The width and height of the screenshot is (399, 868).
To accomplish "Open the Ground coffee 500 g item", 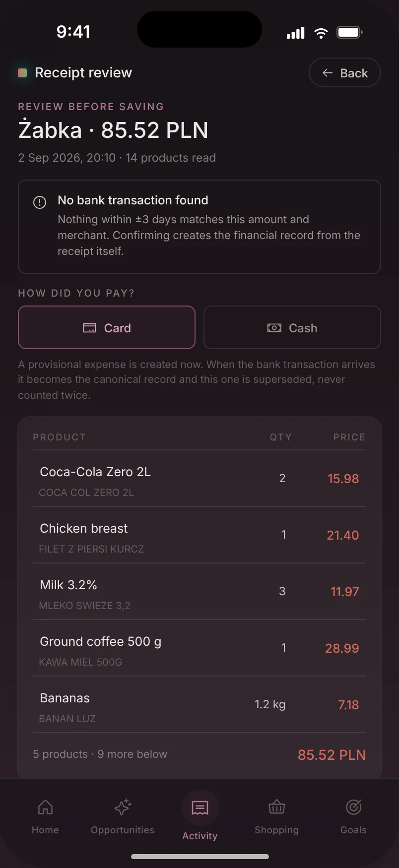I will click(199, 648).
